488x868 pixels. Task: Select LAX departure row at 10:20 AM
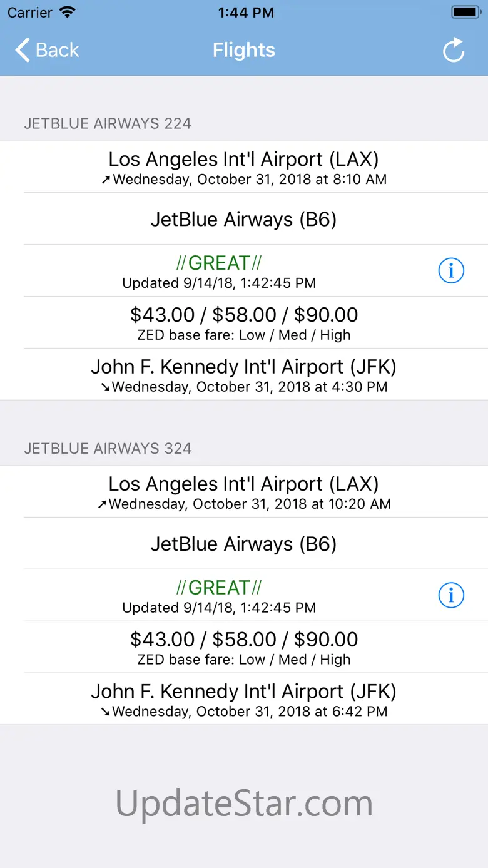coord(244,492)
